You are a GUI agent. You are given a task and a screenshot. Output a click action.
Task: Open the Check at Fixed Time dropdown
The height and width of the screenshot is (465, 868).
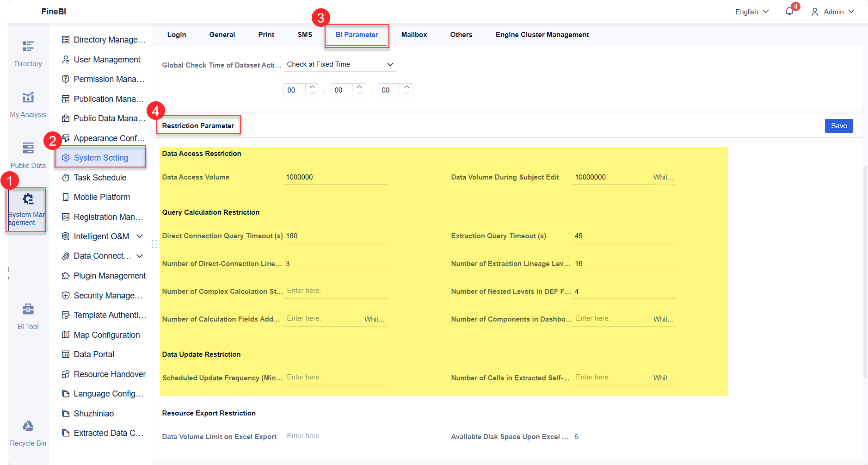340,64
